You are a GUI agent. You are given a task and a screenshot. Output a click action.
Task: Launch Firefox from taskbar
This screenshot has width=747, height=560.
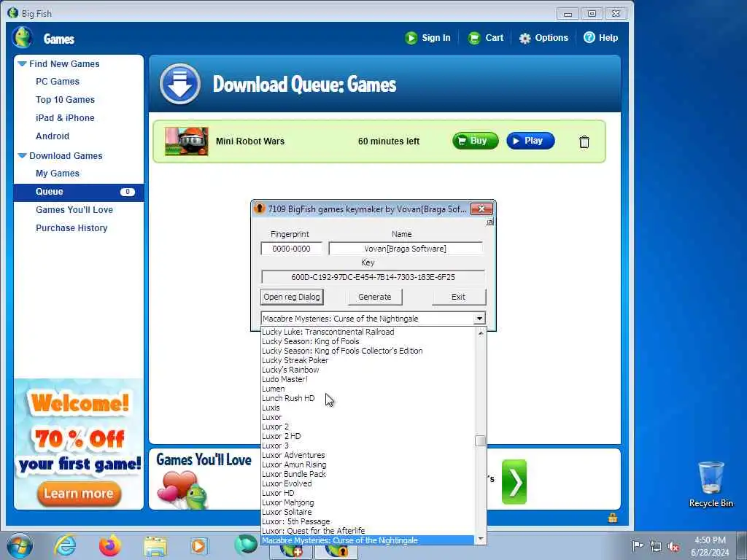pyautogui.click(x=110, y=545)
